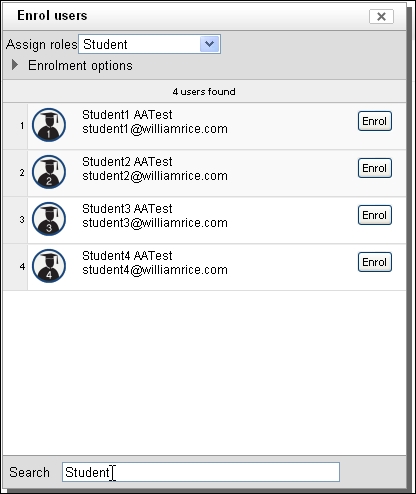Expand the Enrolment options section
This screenshot has width=416, height=494.
80,65
